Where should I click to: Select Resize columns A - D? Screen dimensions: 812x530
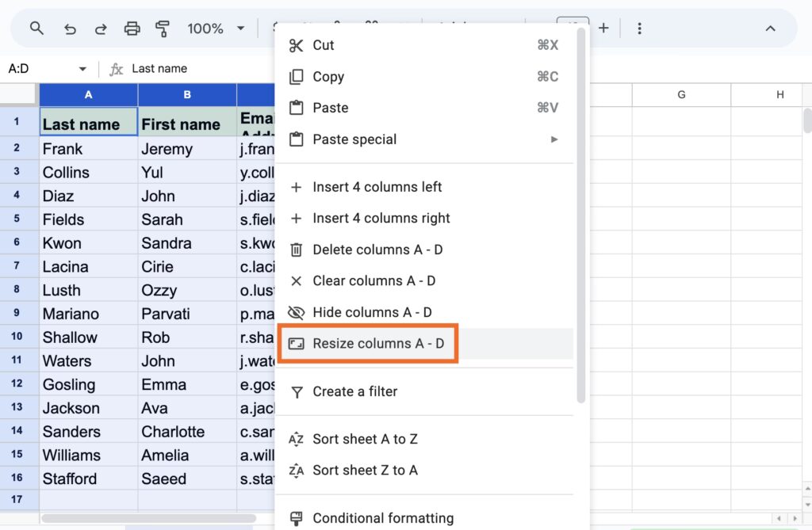point(377,344)
